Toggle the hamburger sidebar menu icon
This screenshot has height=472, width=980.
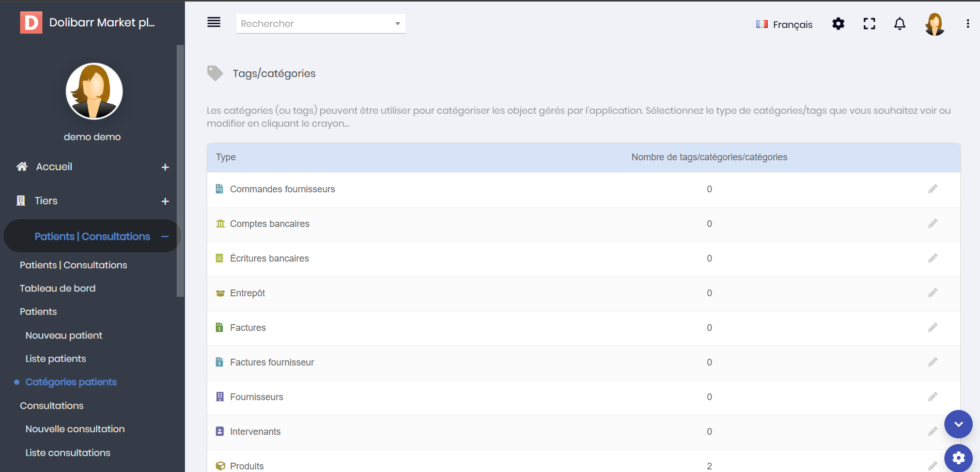(x=214, y=22)
